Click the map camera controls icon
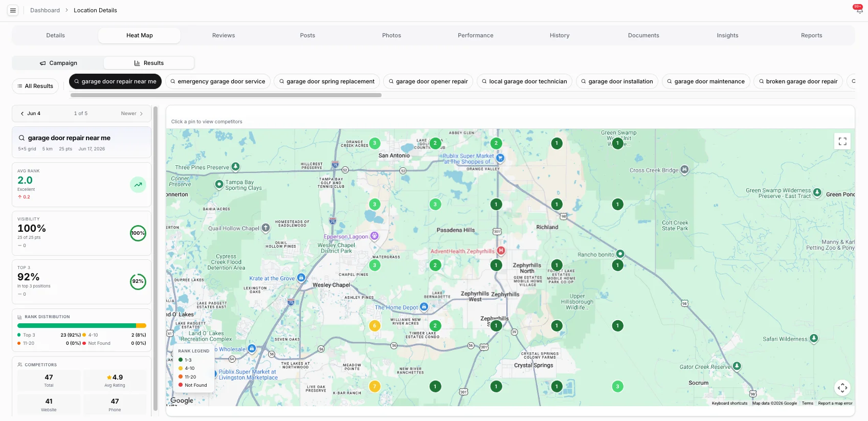The width and height of the screenshot is (868, 421). [842, 388]
